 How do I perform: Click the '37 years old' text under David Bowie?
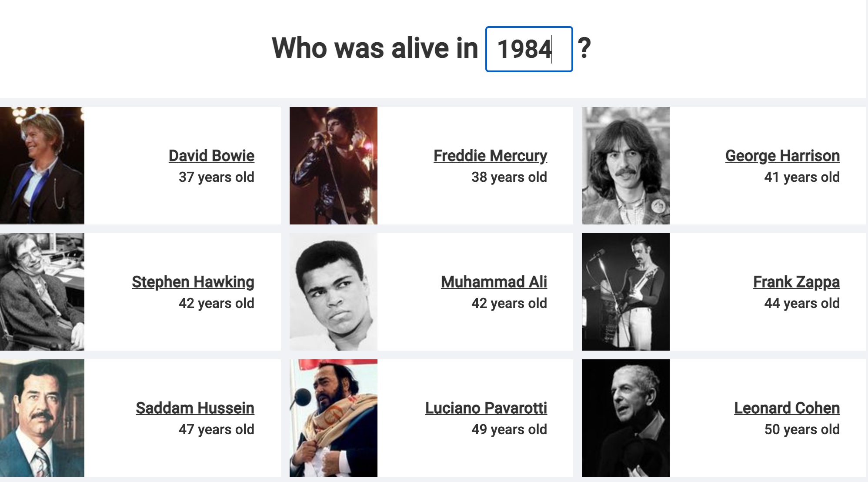click(x=216, y=177)
